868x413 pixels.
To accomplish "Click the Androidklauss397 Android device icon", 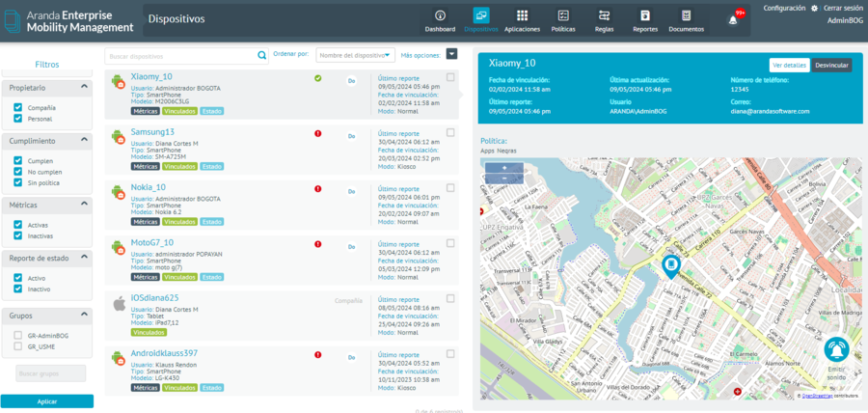I will [x=118, y=358].
